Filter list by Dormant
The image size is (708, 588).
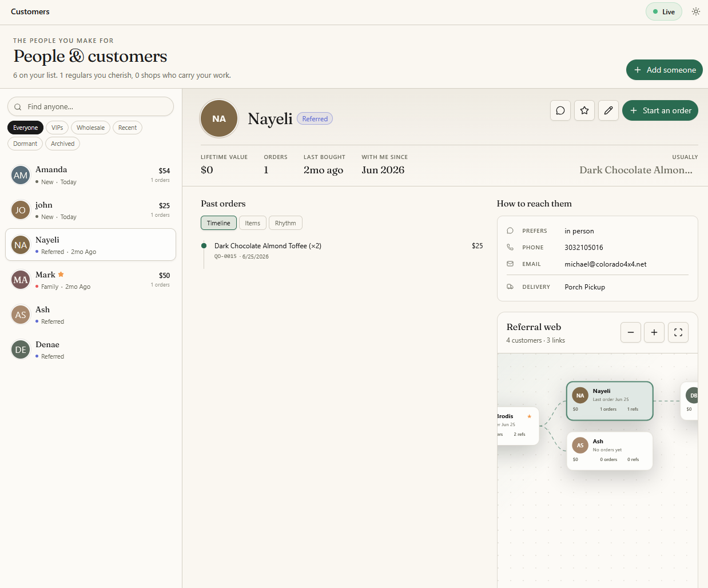pyautogui.click(x=25, y=144)
